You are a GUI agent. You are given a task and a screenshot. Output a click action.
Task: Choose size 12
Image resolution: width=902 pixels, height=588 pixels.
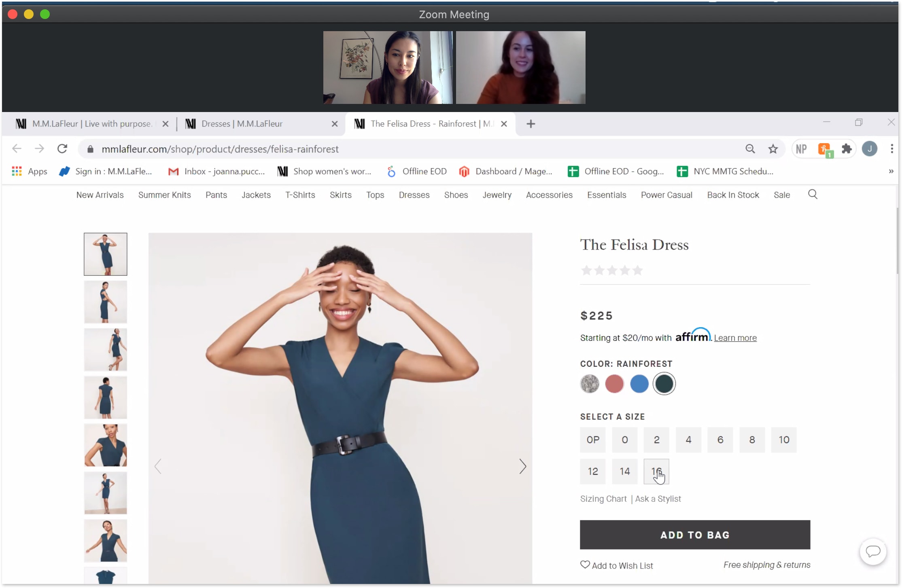pos(592,471)
